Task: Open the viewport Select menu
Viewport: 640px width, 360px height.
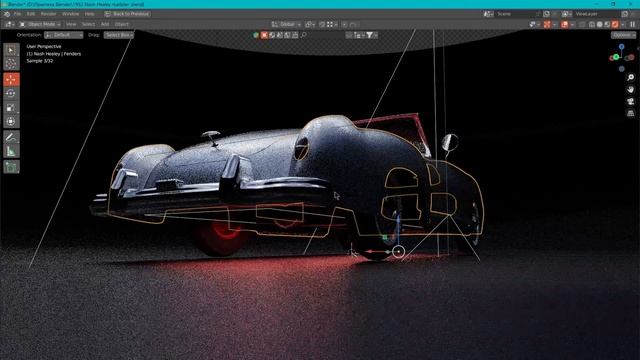Action: (x=88, y=24)
